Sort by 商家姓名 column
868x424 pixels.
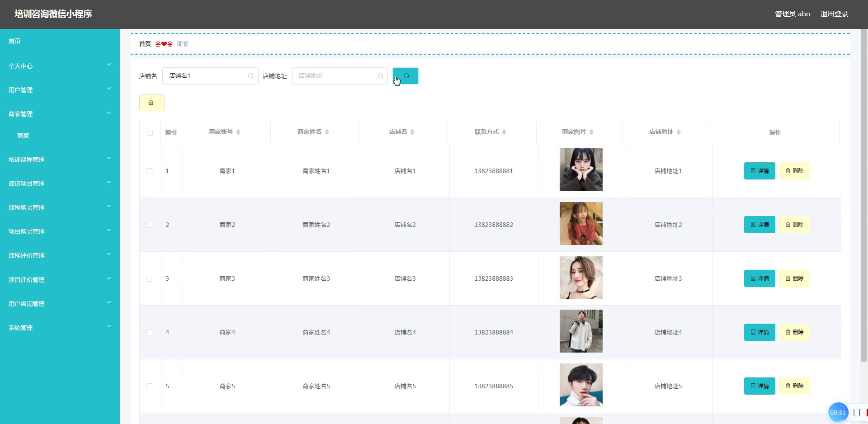(327, 132)
